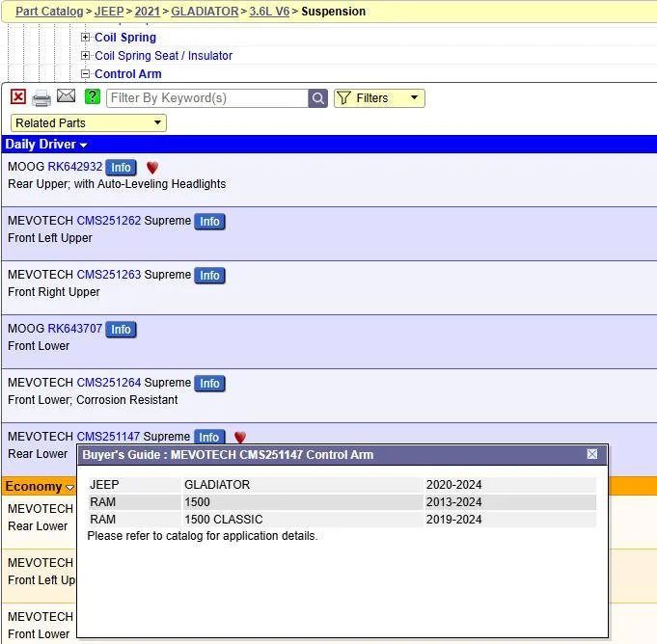Screen dimensions: 657x644
Task: Open Coil Spring Seat / Insulator link
Action: coord(163,55)
